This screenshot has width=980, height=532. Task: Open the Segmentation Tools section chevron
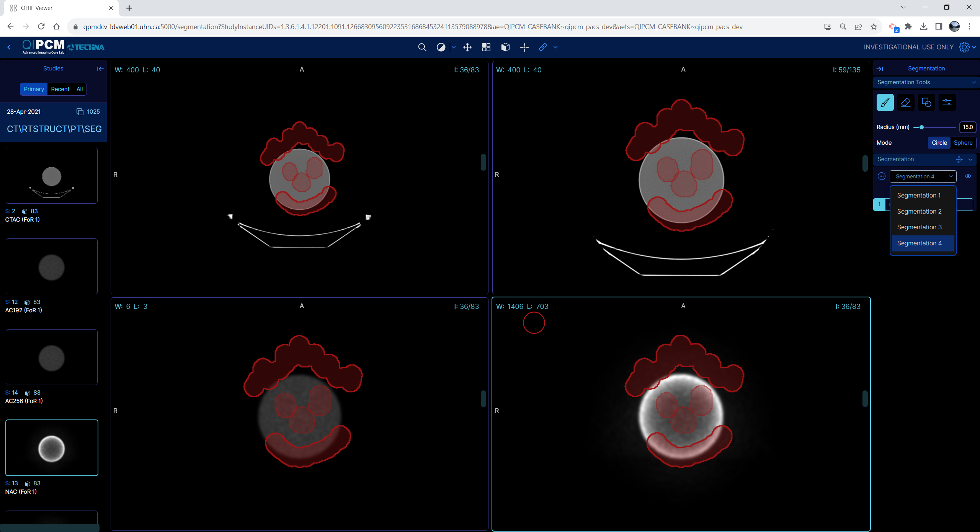[973, 82]
